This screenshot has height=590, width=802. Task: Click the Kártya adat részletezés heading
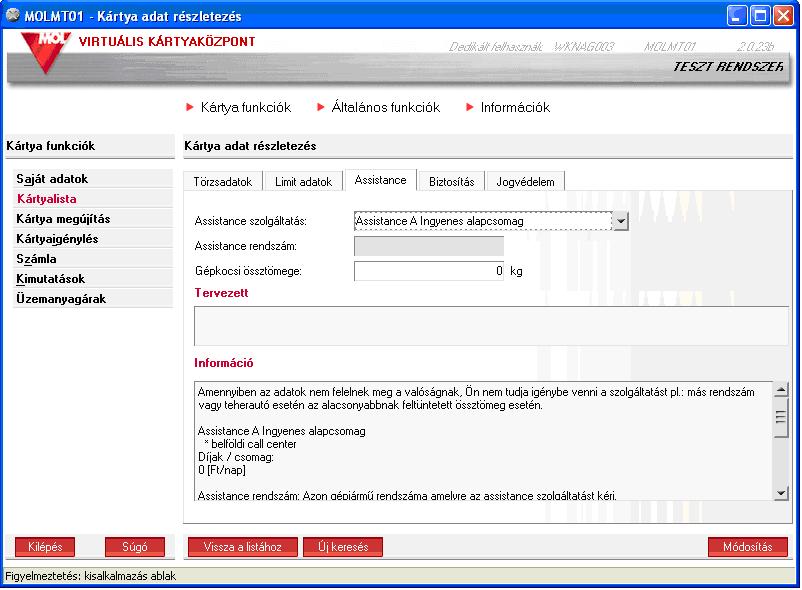click(250, 146)
